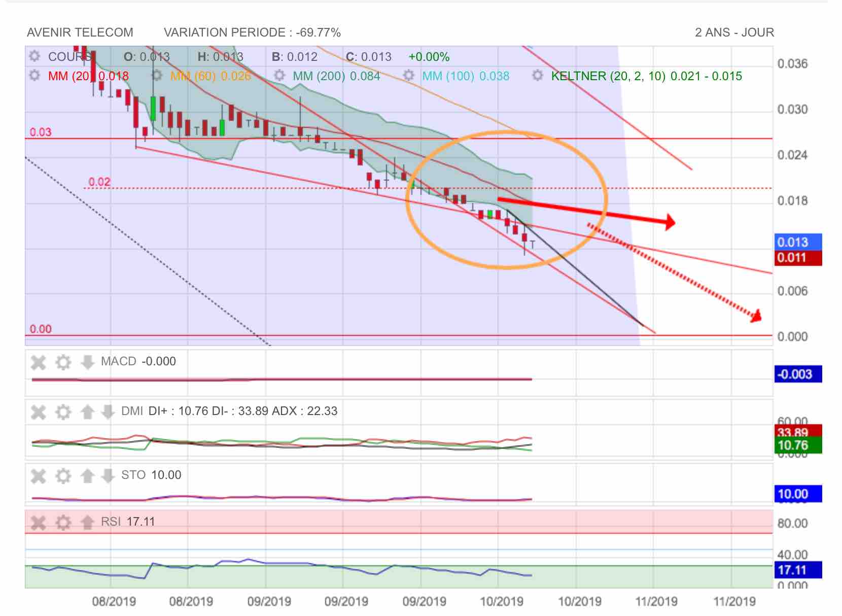
Task: Move the DMI panel down with its arrow
Action: coord(108,412)
